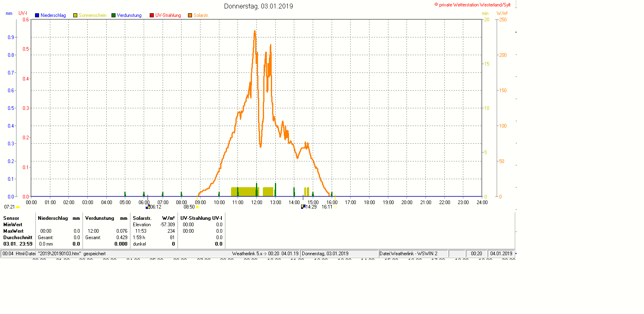This screenshot has height=314, width=644.
Task: Click the Verdunstung max value 0.076
Action: [x=122, y=231]
